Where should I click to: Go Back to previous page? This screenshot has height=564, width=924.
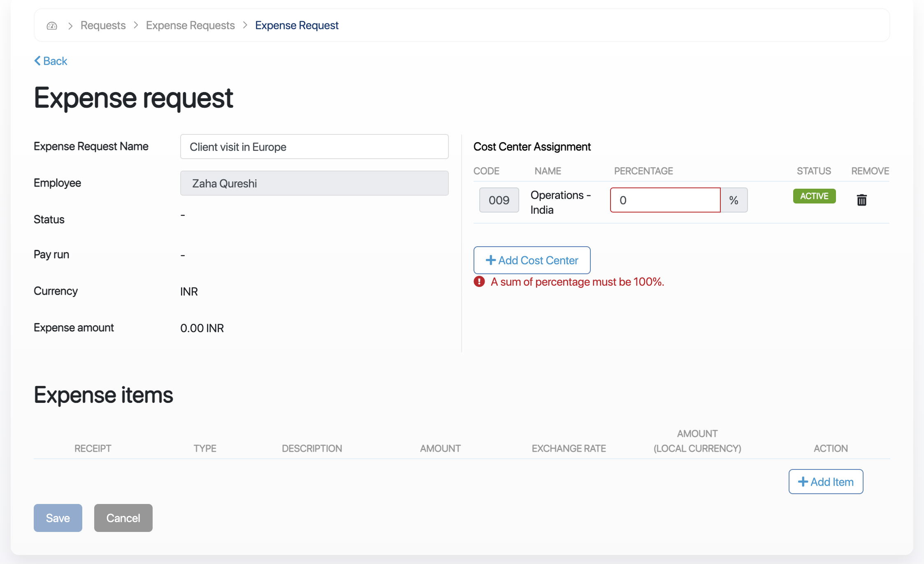[51, 61]
